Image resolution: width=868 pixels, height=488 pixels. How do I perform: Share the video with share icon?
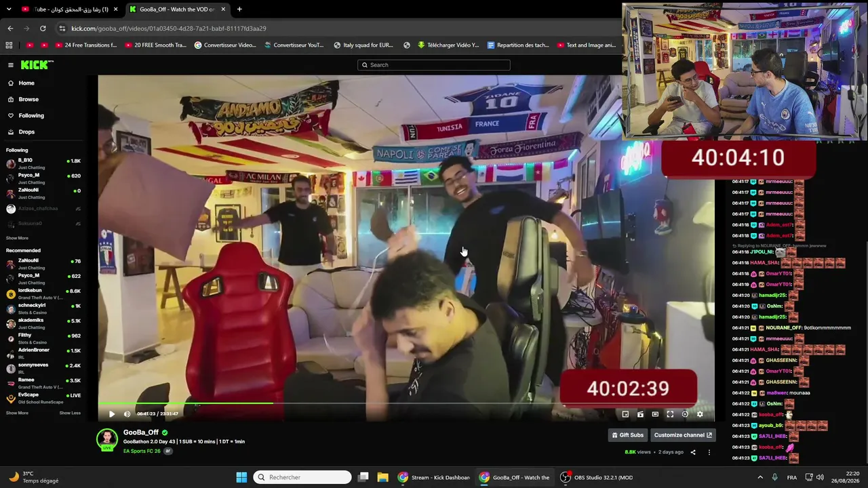(x=693, y=452)
